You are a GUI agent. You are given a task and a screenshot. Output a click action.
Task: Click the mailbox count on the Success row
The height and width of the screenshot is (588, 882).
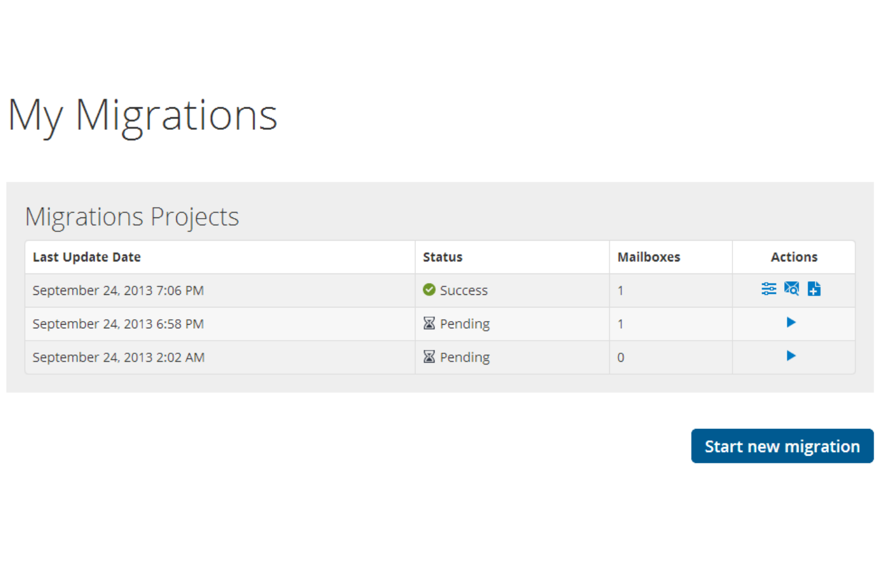pyautogui.click(x=620, y=290)
